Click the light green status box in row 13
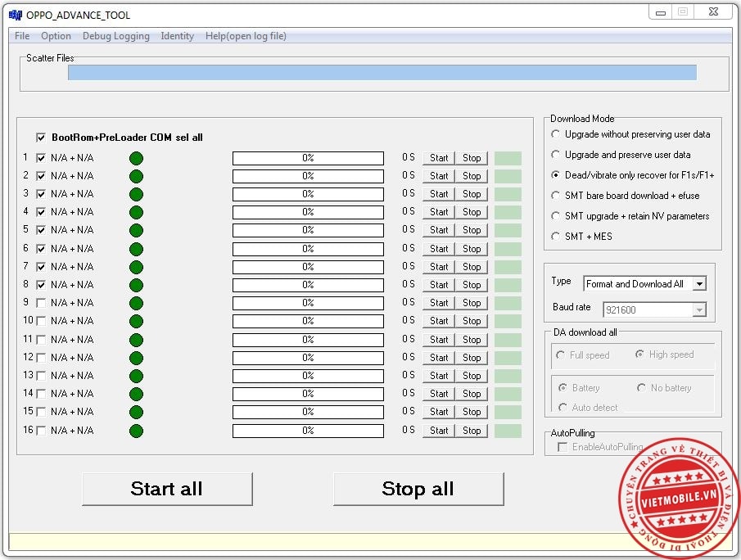 (508, 376)
